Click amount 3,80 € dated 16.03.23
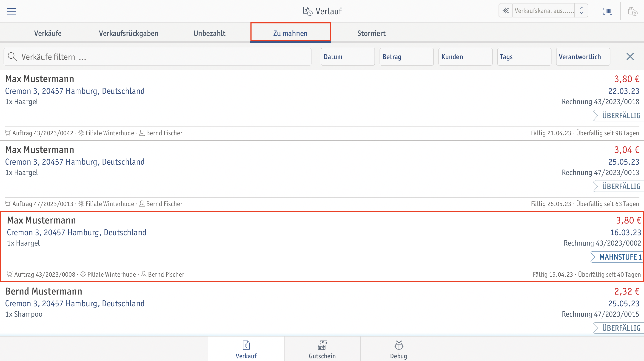Viewport: 644px width, 361px height. coord(629,221)
